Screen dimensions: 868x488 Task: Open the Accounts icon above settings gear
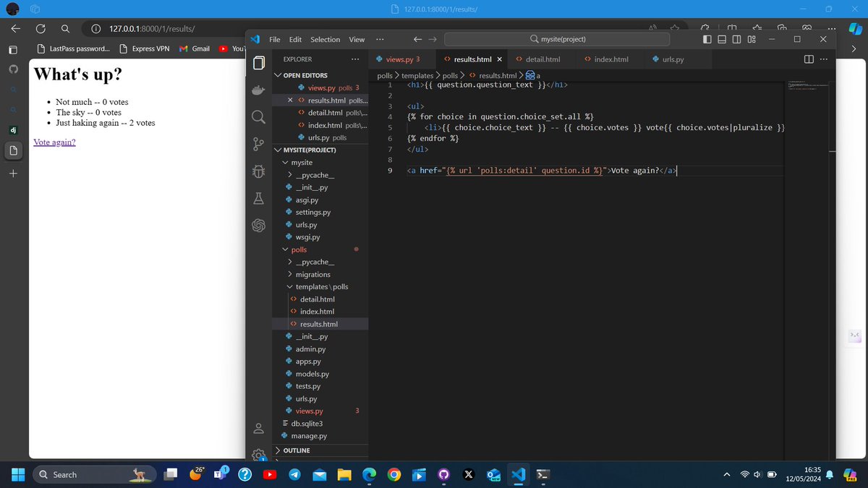[258, 428]
